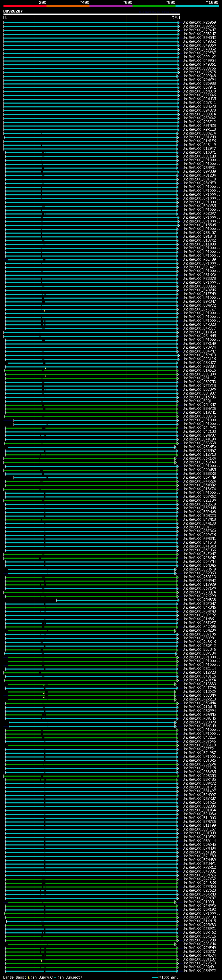Select the UniRef100_C5K1K4 hit label

tap(199, 459)
